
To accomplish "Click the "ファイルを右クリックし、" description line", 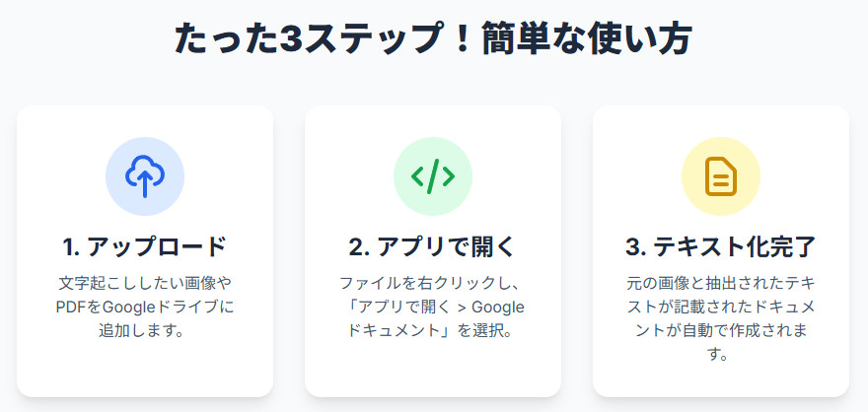I will [433, 283].
